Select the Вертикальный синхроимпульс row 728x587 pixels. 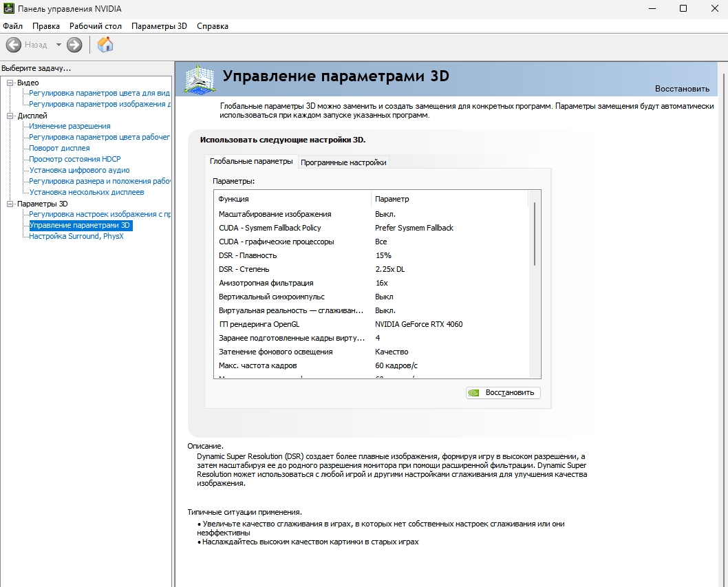tap(372, 297)
